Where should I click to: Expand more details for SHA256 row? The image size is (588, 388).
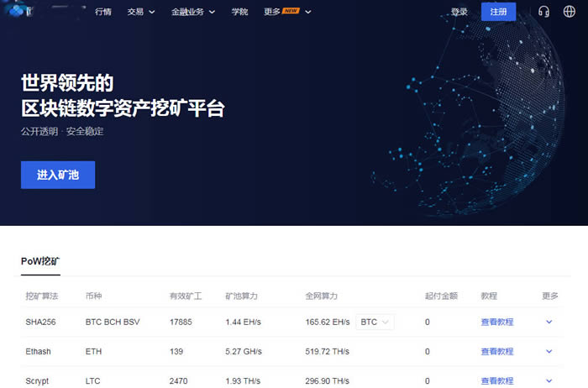coord(549,322)
